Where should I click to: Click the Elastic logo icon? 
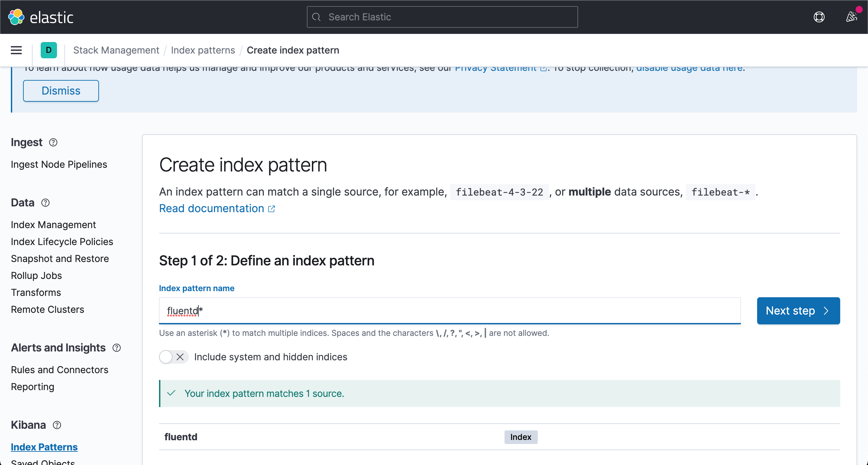tap(16, 17)
